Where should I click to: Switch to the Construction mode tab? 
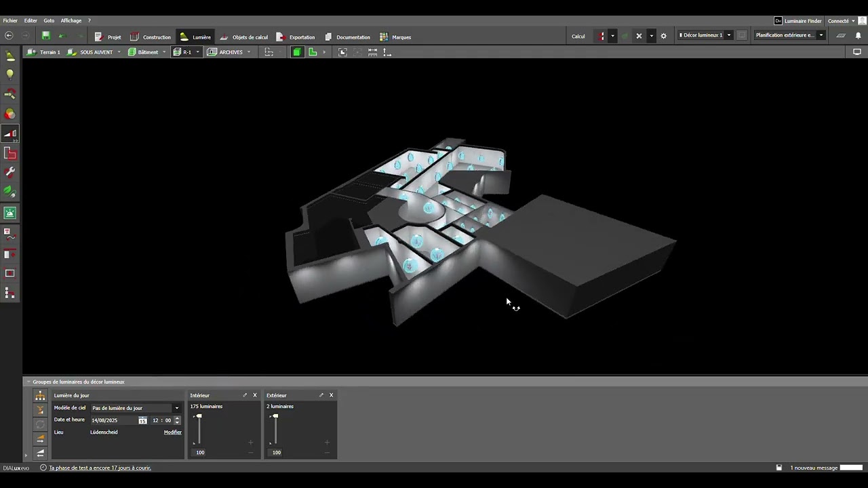coord(151,37)
